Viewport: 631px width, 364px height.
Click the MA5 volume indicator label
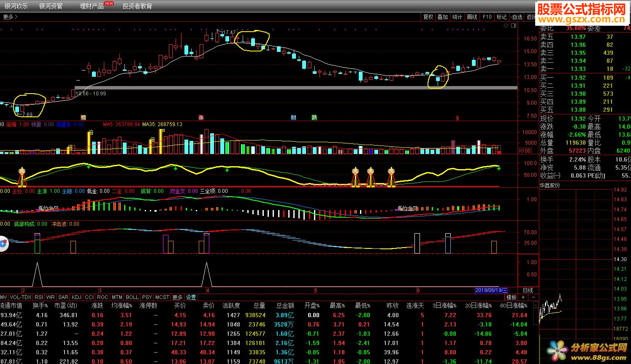click(x=122, y=124)
